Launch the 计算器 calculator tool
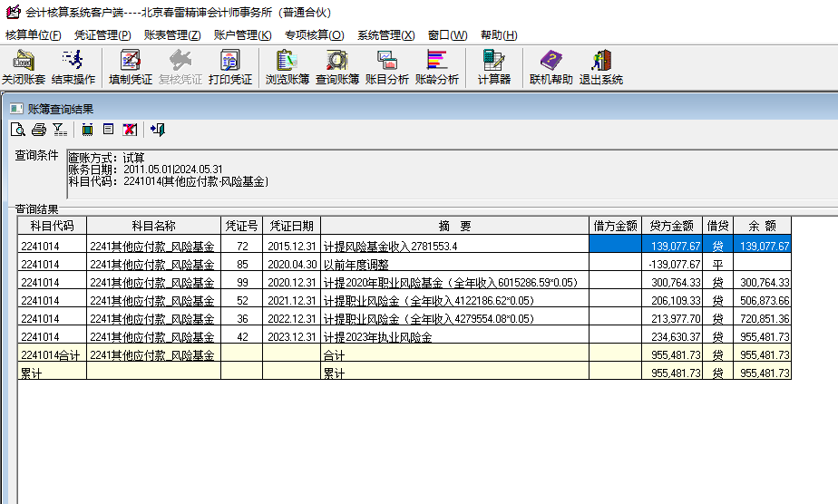838x504 pixels. click(x=493, y=67)
